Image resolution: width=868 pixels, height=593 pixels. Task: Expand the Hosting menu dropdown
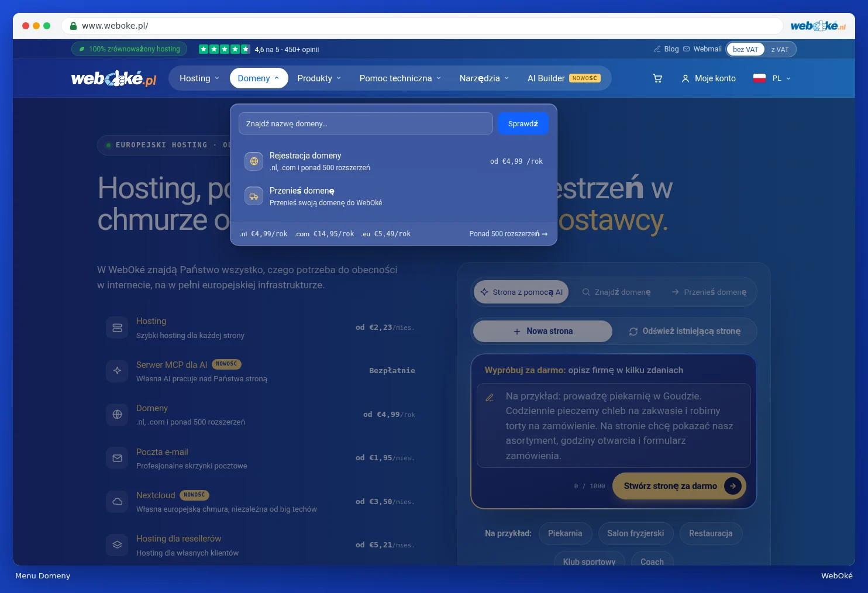pyautogui.click(x=199, y=78)
